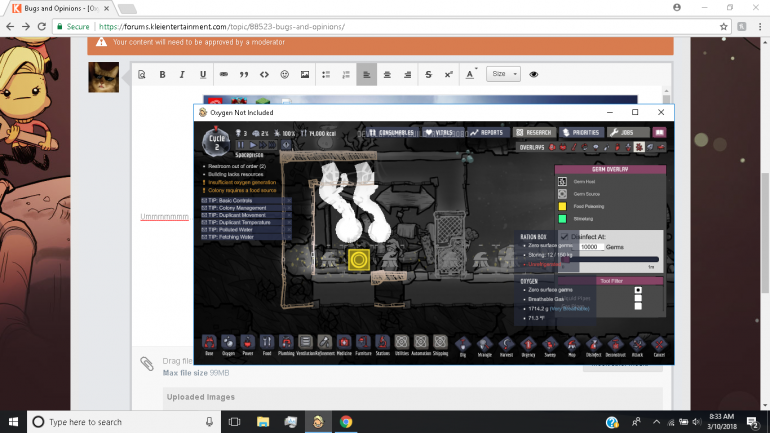Open the Plumbing build category
Viewport: 770px width, 433px height.
pyautogui.click(x=286, y=346)
